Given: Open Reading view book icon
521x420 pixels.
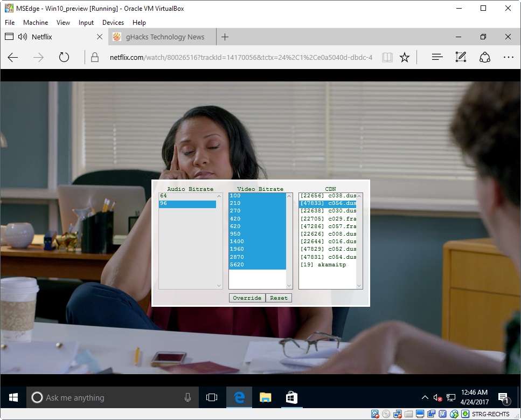Looking at the screenshot, I should coord(387,58).
